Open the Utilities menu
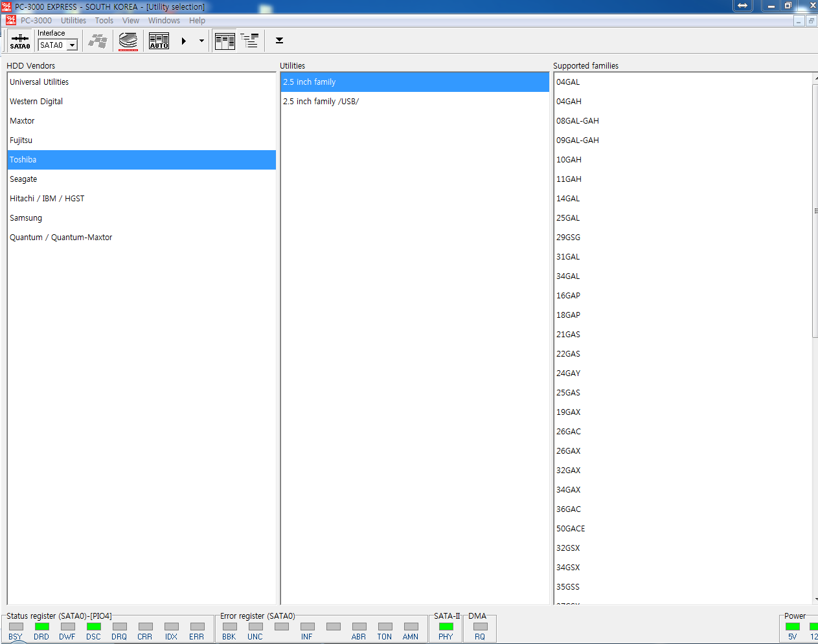The image size is (818, 644). 74,21
